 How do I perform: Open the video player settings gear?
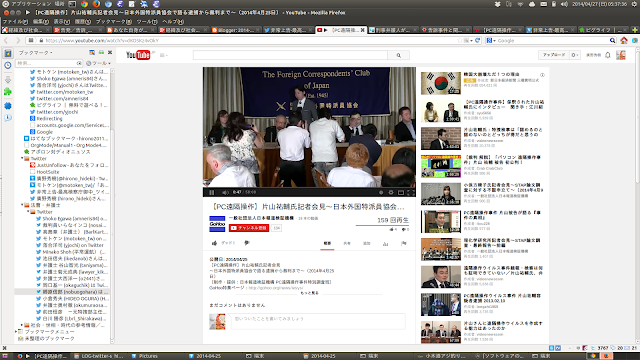(391, 192)
